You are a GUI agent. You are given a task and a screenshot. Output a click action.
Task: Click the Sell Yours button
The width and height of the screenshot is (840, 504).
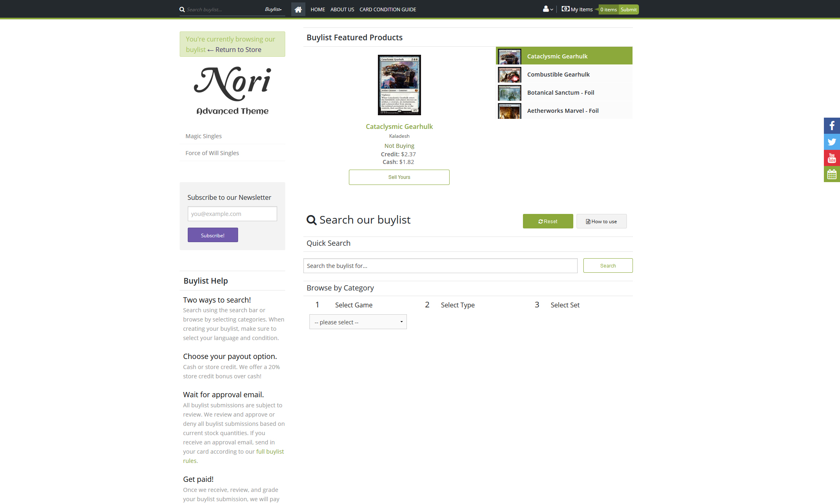pyautogui.click(x=399, y=177)
